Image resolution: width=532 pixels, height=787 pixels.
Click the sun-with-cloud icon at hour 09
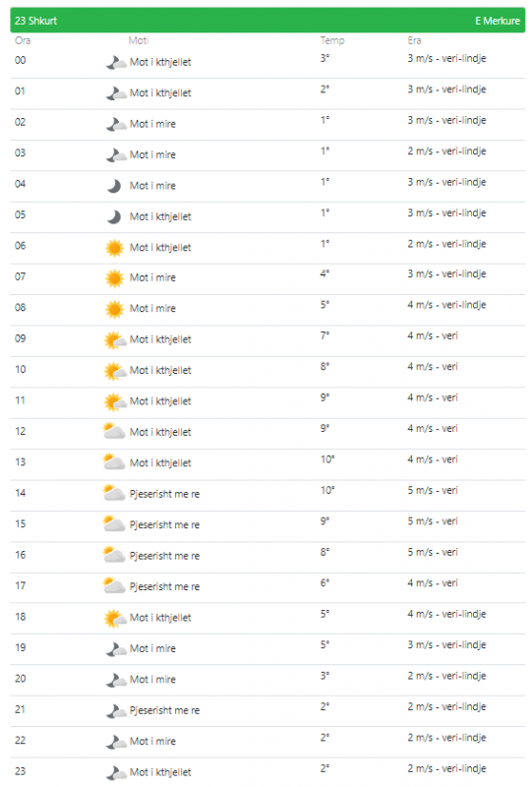[x=115, y=340]
